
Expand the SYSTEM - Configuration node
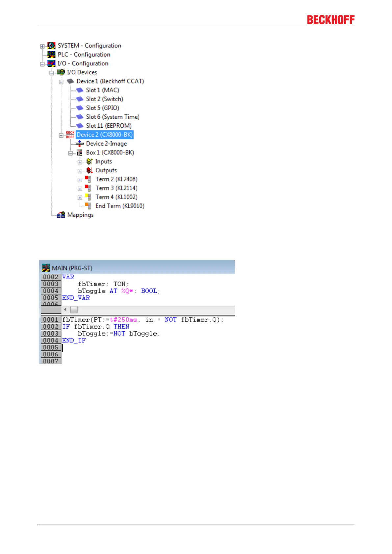tap(42, 46)
